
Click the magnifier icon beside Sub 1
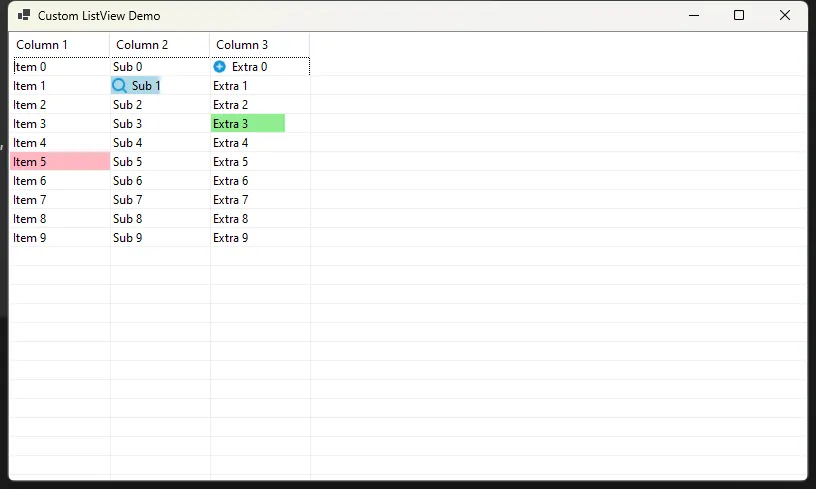click(119, 86)
